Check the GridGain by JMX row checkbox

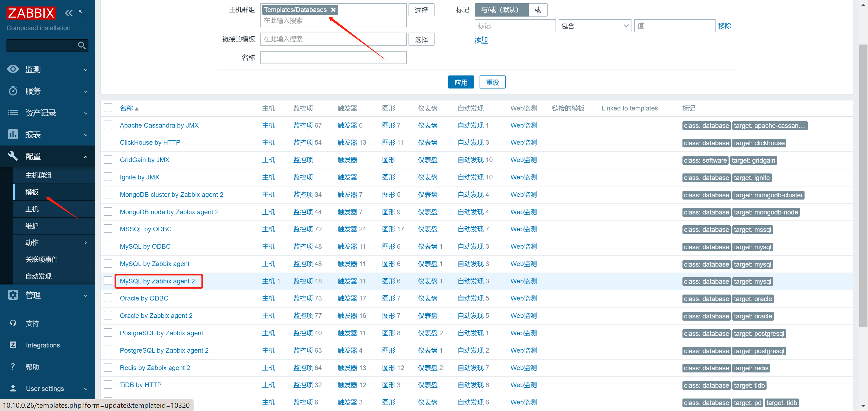coord(108,159)
